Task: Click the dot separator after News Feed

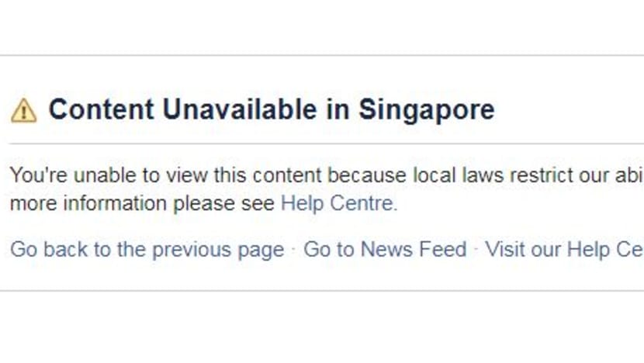Action: (x=476, y=250)
